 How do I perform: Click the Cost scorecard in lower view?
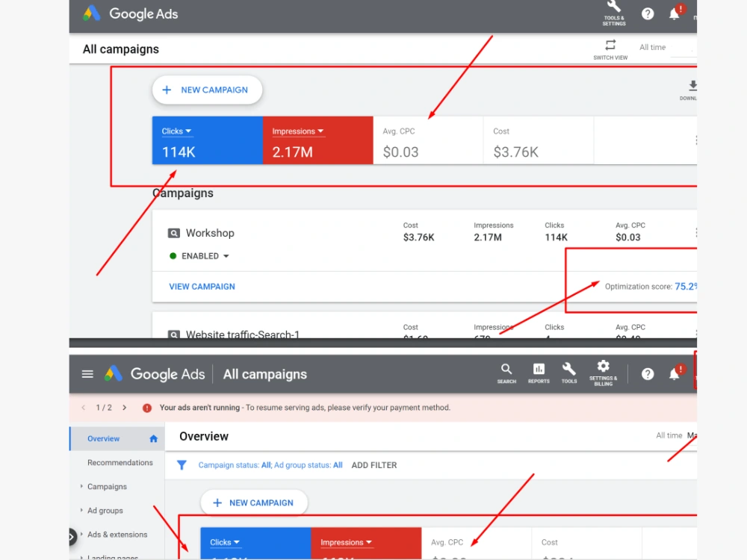(x=587, y=544)
